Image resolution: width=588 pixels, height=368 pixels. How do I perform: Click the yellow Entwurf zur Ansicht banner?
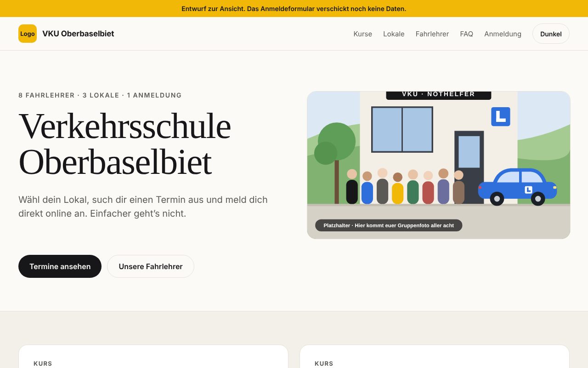[294, 8]
